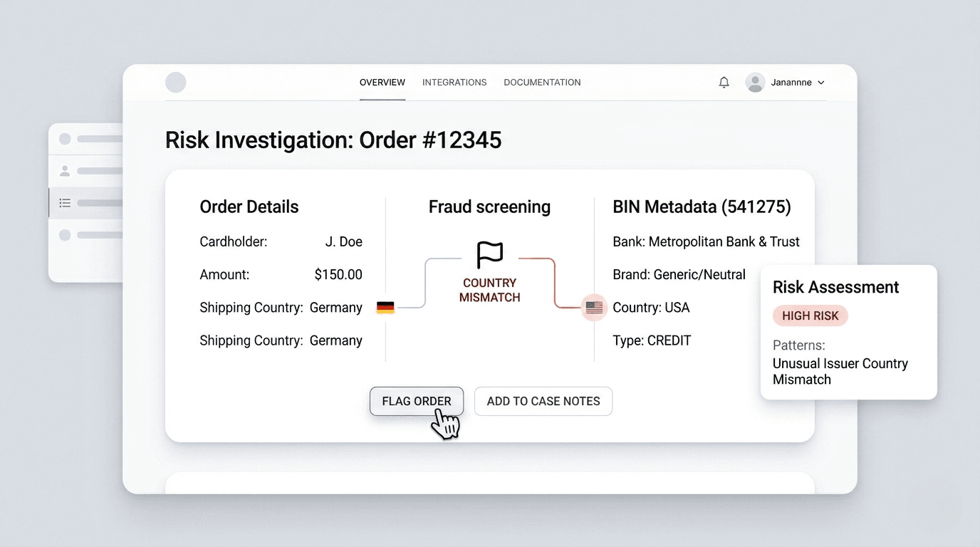
Task: Select the Country Mismatch label
Action: (x=489, y=290)
